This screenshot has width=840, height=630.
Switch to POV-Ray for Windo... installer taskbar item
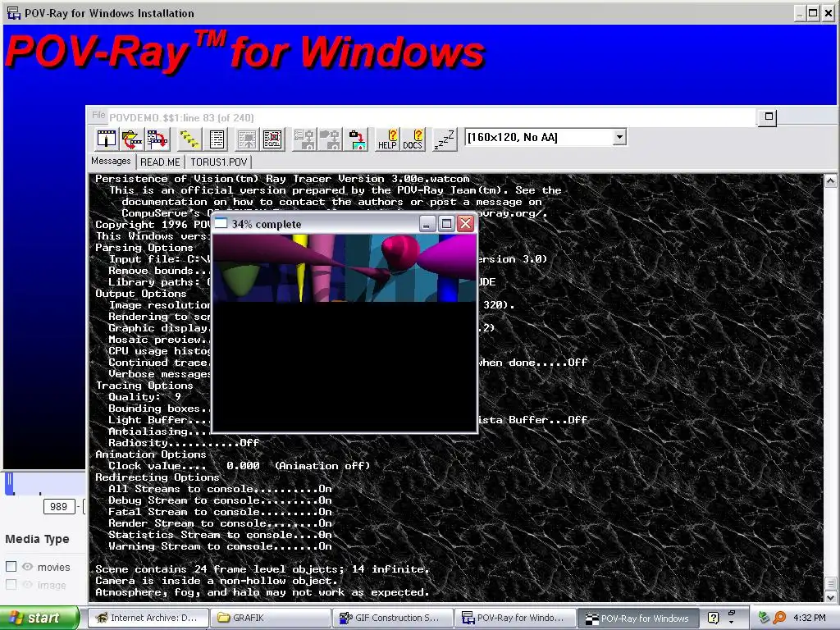[x=514, y=618]
